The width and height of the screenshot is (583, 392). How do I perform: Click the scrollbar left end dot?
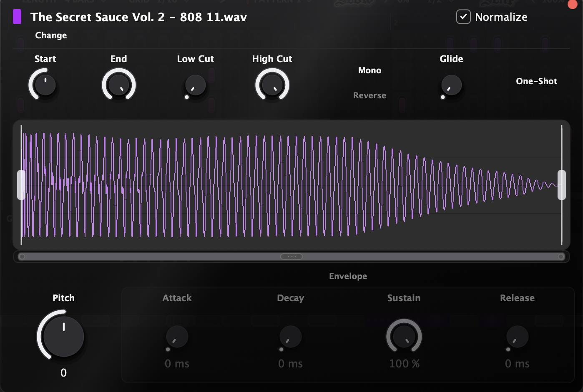coord(22,257)
